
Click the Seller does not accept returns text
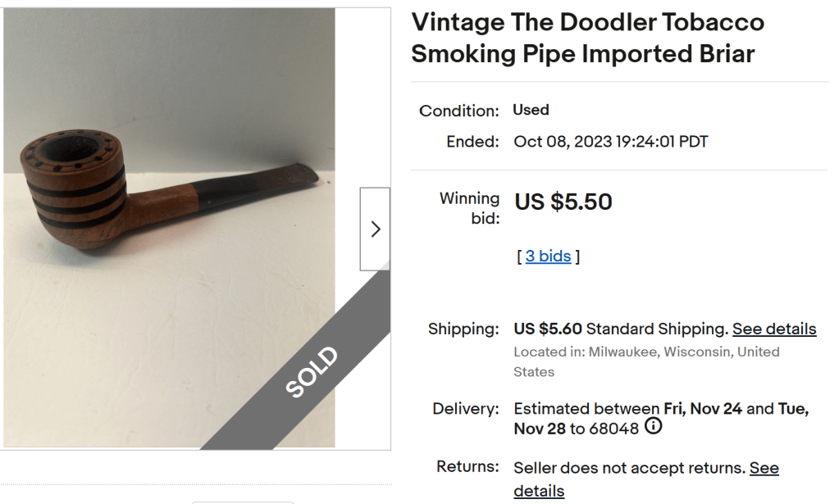[x=629, y=469]
